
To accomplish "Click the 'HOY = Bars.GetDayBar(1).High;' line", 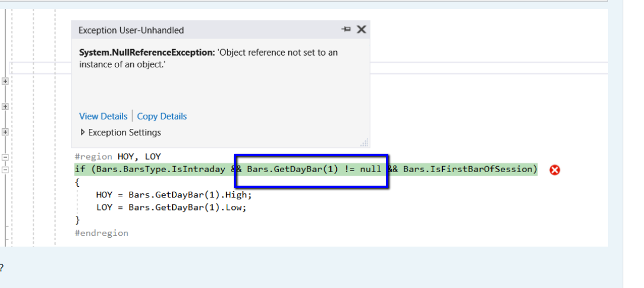I will (x=174, y=195).
